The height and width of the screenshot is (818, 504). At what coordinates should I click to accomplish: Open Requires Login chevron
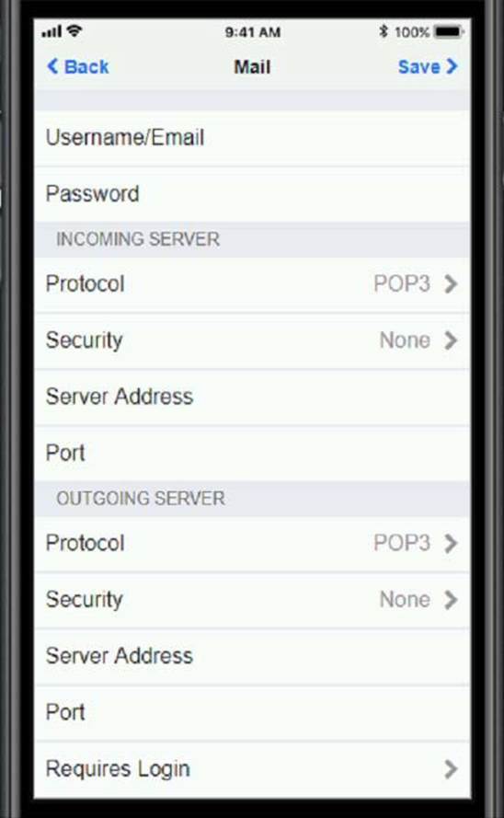451,769
